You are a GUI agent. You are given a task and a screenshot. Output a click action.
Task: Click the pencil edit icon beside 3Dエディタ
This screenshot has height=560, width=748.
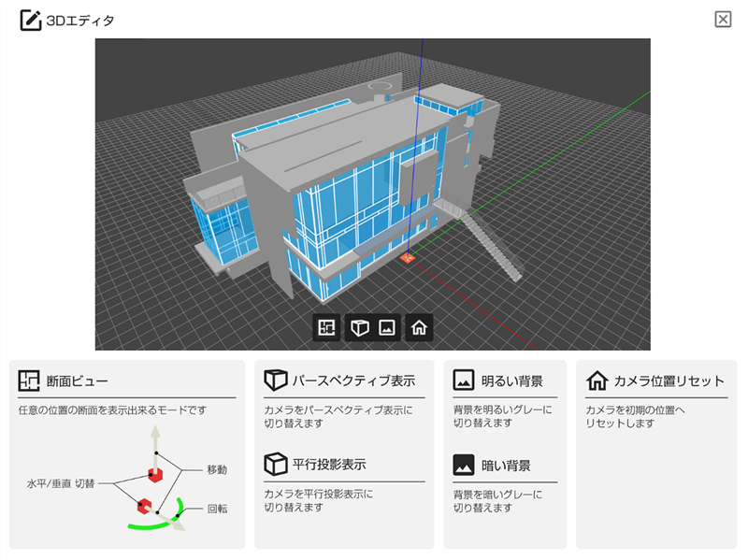coord(30,20)
